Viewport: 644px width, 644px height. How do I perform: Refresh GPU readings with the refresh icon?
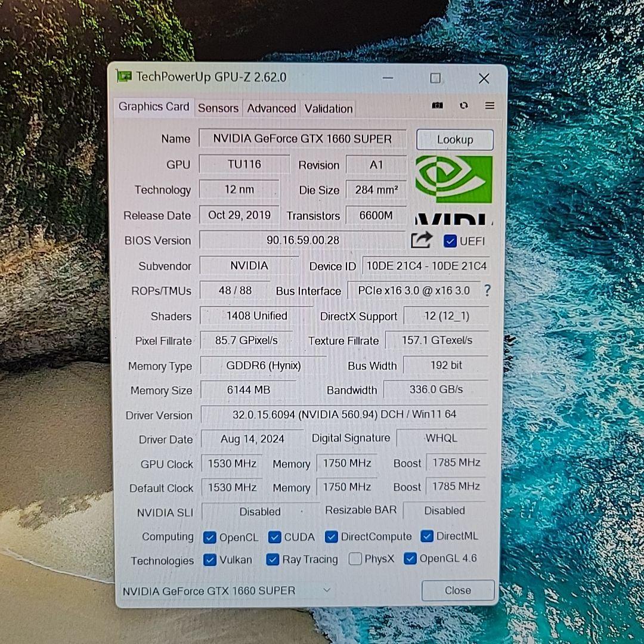[x=464, y=105]
